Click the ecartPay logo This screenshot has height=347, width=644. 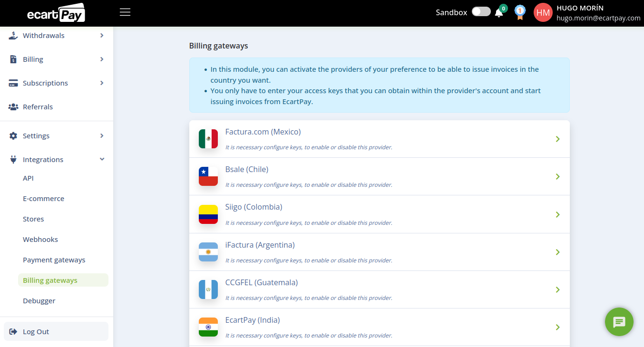point(56,13)
